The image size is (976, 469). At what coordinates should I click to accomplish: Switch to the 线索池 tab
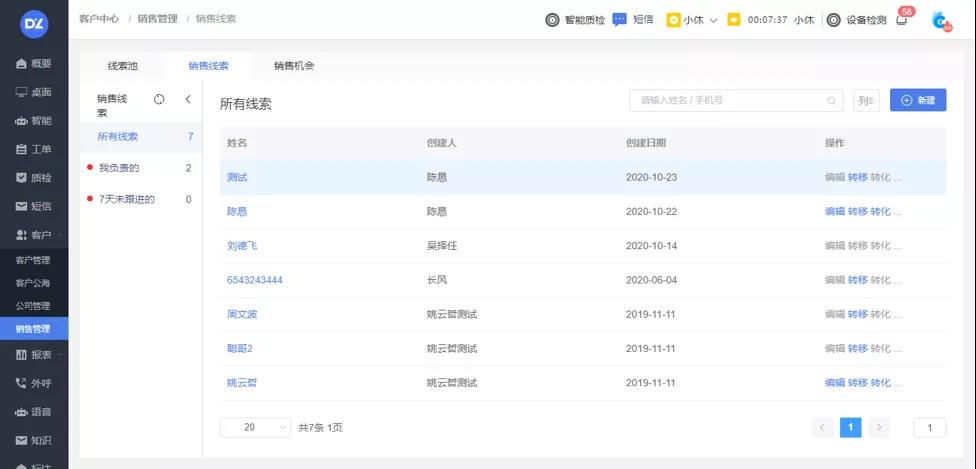click(x=123, y=66)
